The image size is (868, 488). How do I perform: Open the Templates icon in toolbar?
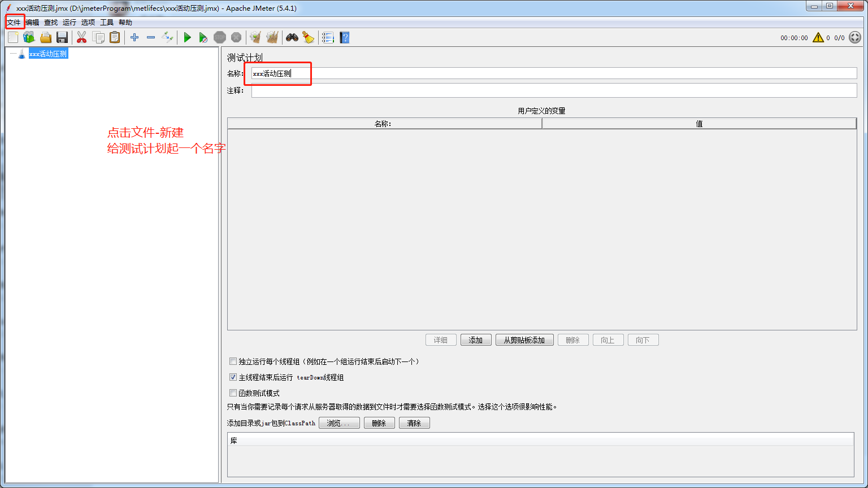pyautogui.click(x=29, y=37)
